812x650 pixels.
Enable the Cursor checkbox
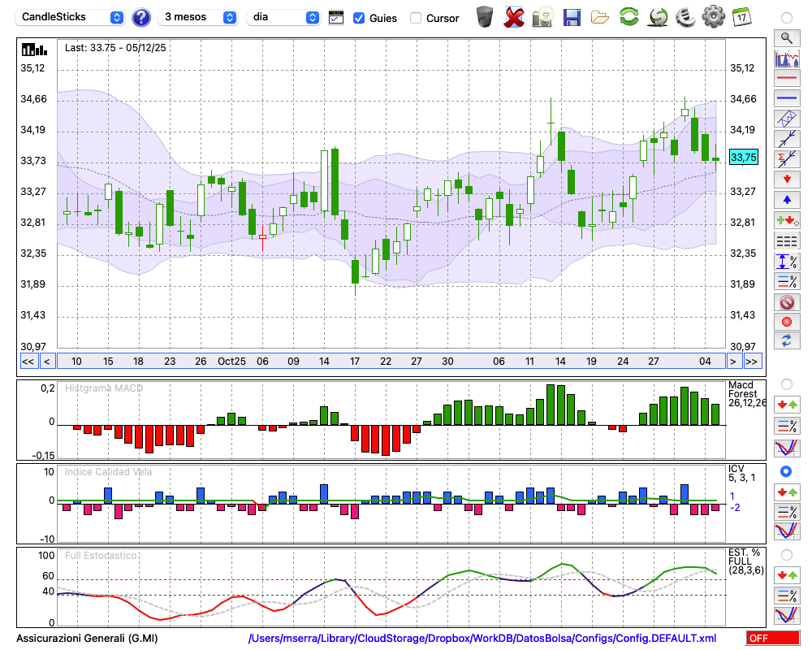pos(416,18)
